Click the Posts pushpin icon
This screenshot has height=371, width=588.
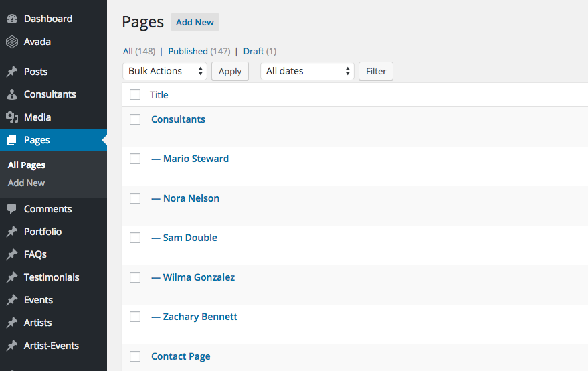[x=12, y=72]
